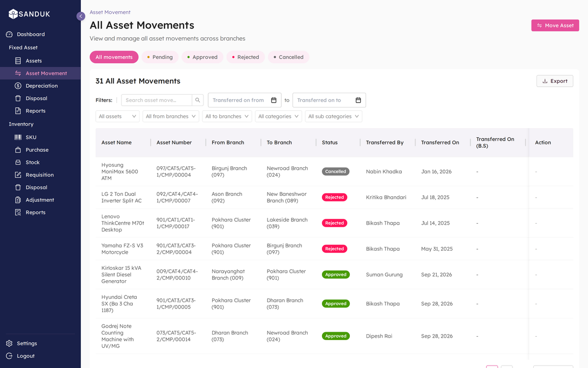Open the All sub categories dropdown
The width and height of the screenshot is (588, 368).
[334, 116]
